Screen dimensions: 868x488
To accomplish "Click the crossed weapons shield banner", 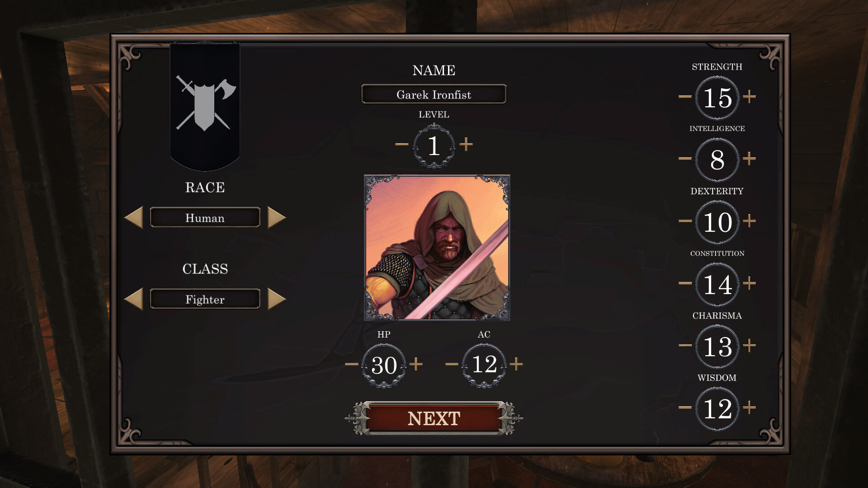I will [x=205, y=107].
